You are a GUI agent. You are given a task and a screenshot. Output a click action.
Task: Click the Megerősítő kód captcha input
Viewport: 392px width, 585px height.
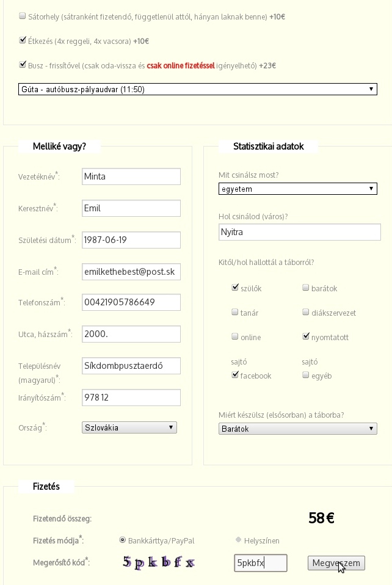click(260, 563)
